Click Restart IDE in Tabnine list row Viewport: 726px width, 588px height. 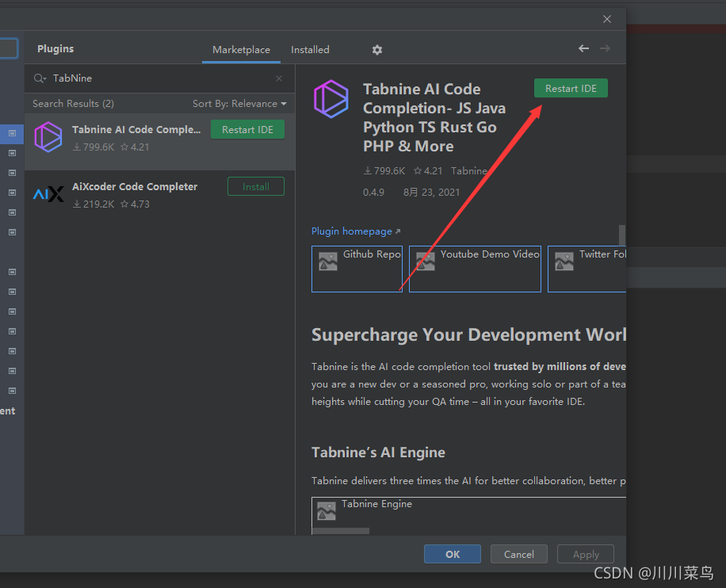coord(248,130)
